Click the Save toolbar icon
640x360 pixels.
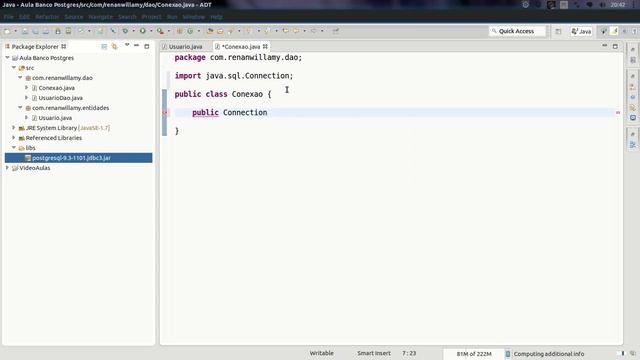[25, 31]
